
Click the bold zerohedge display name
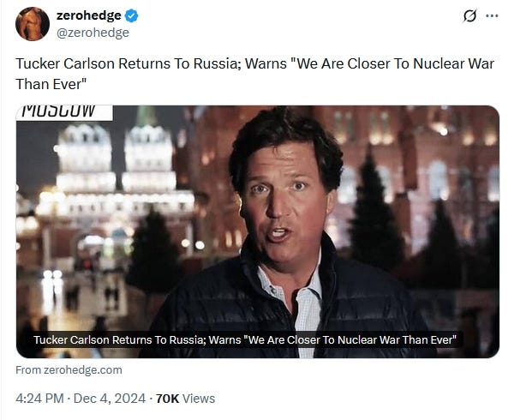click(88, 15)
